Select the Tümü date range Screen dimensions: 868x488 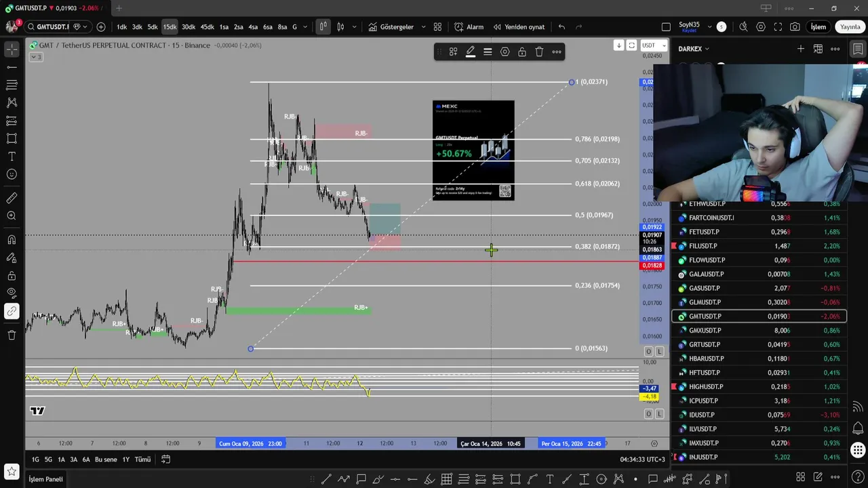tap(142, 460)
